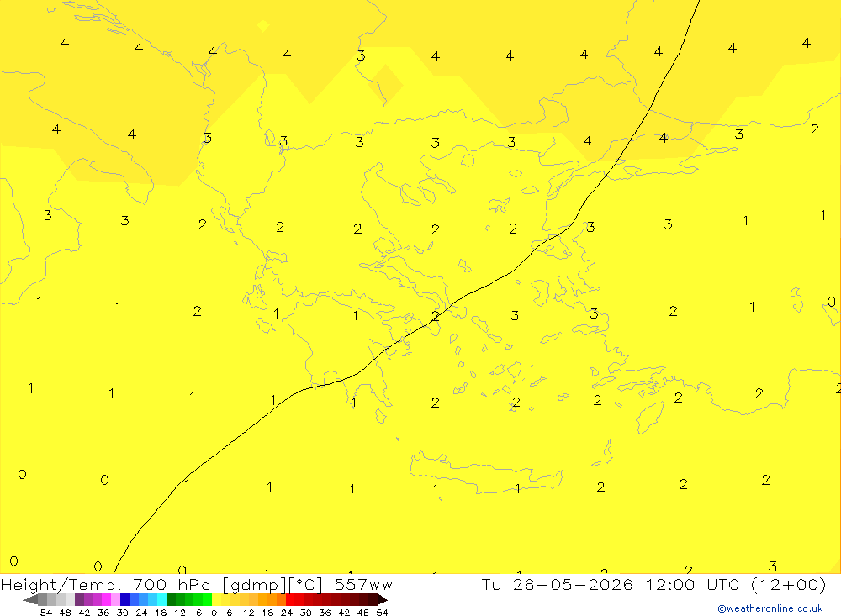This screenshot has width=841, height=616.
Task: Select the "700 hPa" pressure level text
Action: coord(171,584)
